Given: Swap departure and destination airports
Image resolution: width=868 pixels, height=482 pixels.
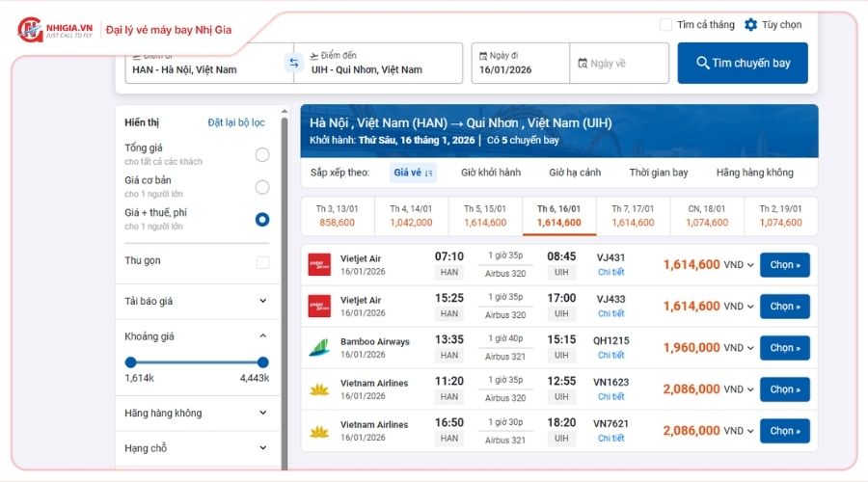Looking at the screenshot, I should [x=294, y=63].
